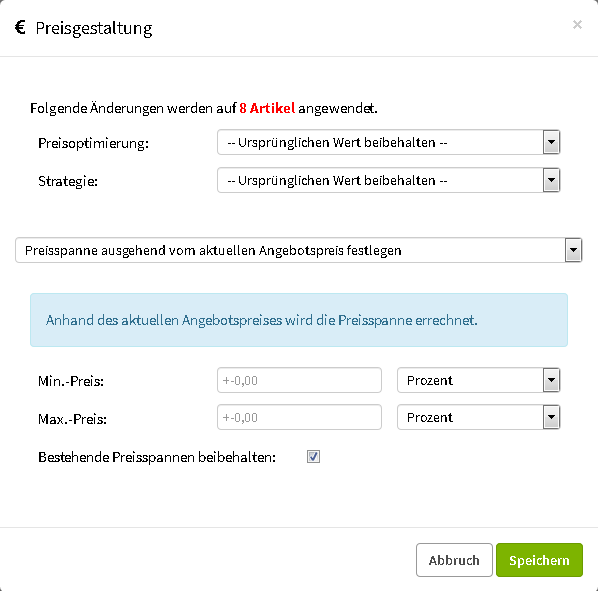Focus the Min.-Preis value field
Image resolution: width=598 pixels, height=591 pixels.
coord(299,380)
